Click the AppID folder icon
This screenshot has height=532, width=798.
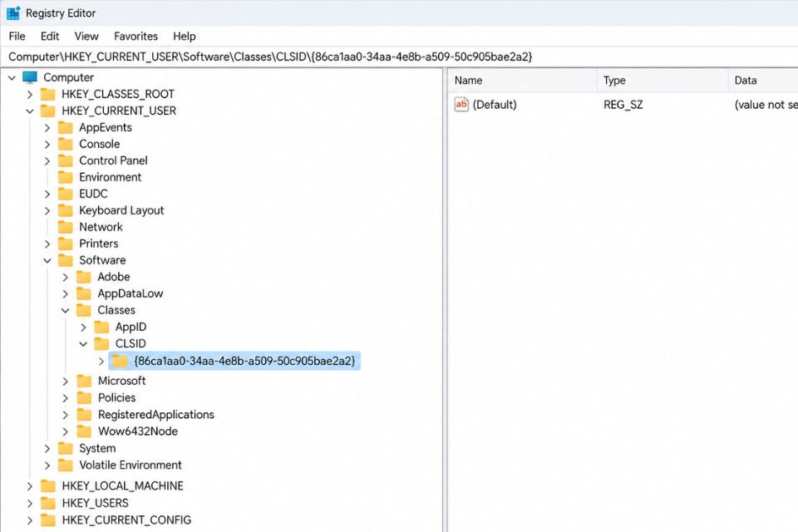[101, 327]
